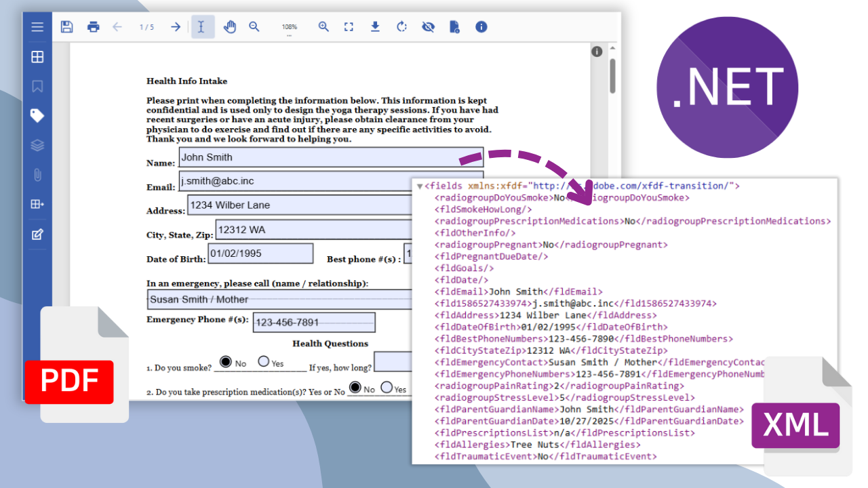Toggle the hide annotations eye icon

pyautogui.click(x=428, y=27)
